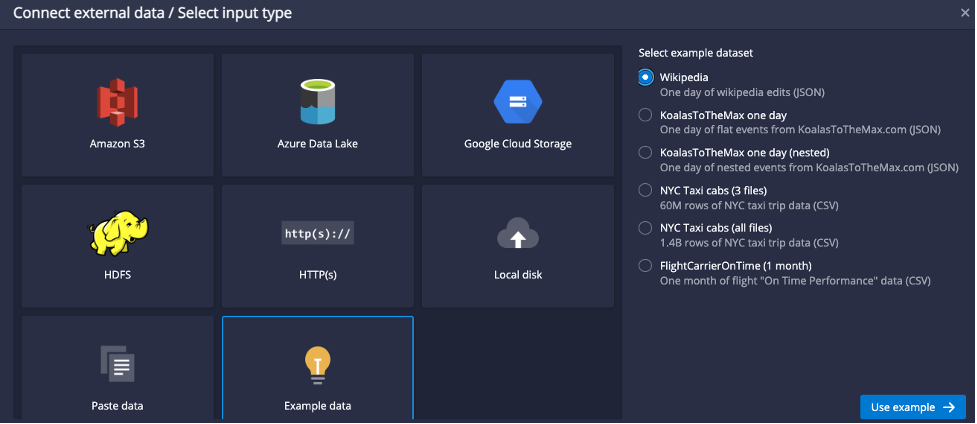This screenshot has height=424, width=977.
Task: Select FlightCarrierOnTime (1 month) radio button
Action: 646,266
